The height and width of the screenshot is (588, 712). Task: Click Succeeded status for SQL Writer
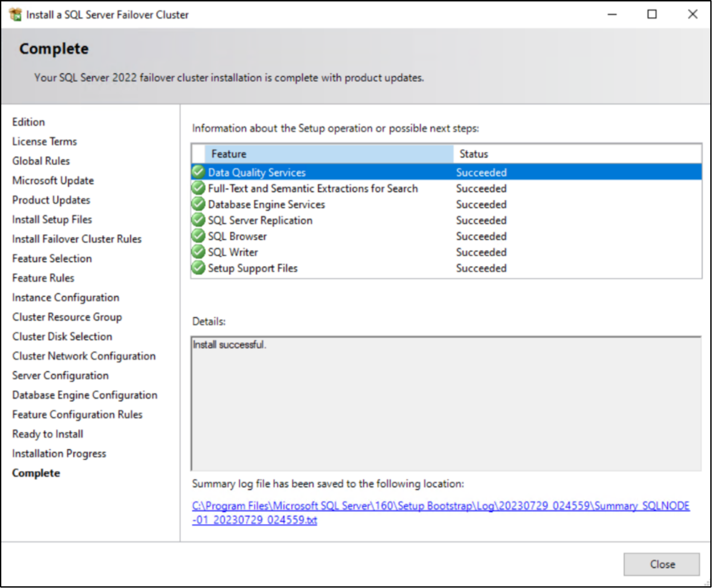[x=481, y=252]
